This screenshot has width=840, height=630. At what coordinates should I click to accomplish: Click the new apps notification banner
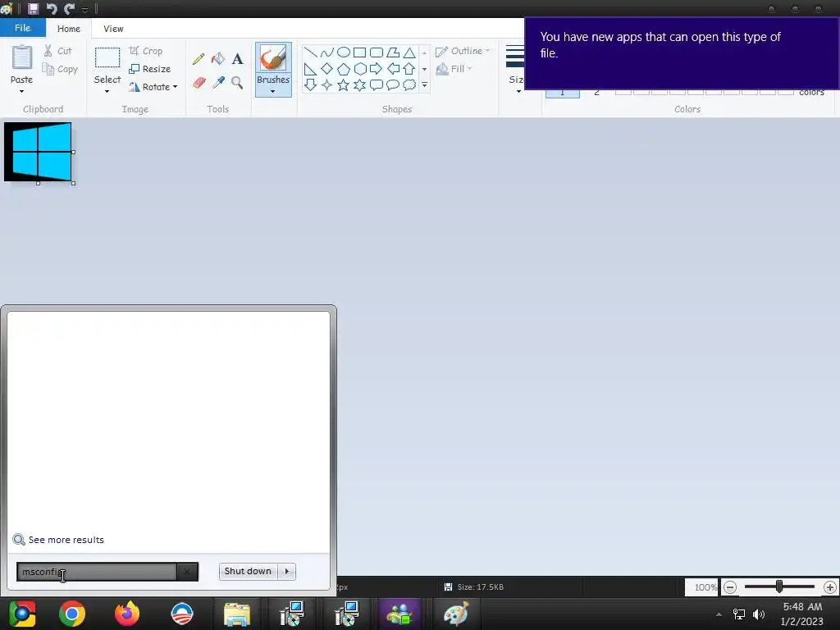click(682, 53)
